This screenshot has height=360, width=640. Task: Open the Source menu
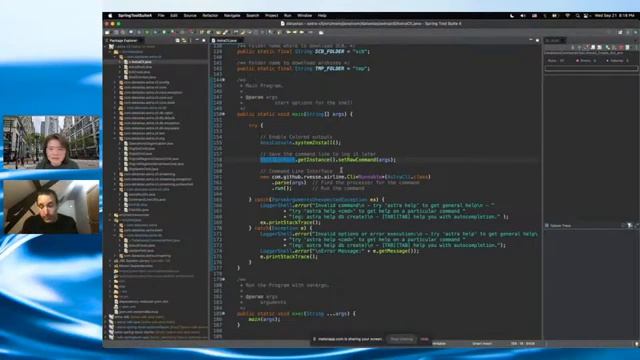coord(190,16)
